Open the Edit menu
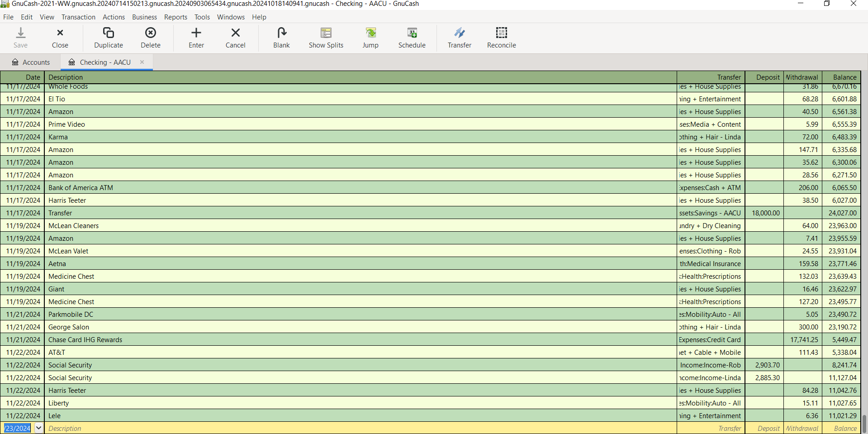The image size is (868, 434). coord(27,17)
